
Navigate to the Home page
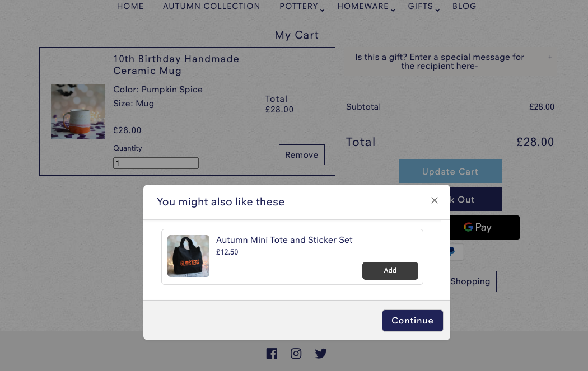point(130,6)
